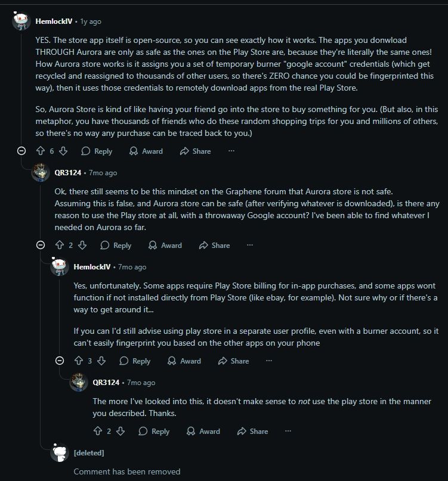Award HemlockIV's top-level comment
Screen dimensions: 448x481
146,151
